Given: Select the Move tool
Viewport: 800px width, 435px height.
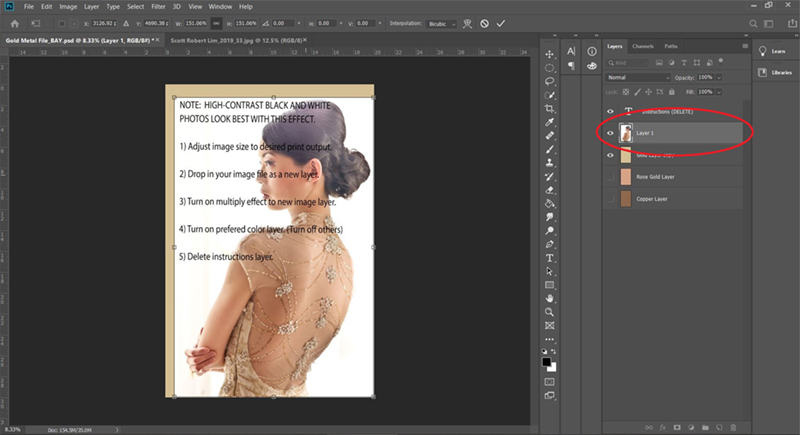Looking at the screenshot, I should pyautogui.click(x=549, y=54).
